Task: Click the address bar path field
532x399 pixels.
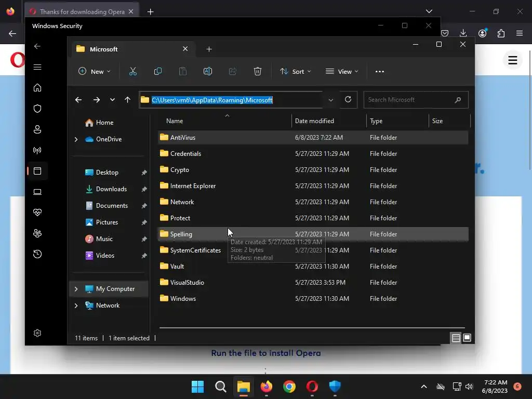Action: pyautogui.click(x=231, y=100)
